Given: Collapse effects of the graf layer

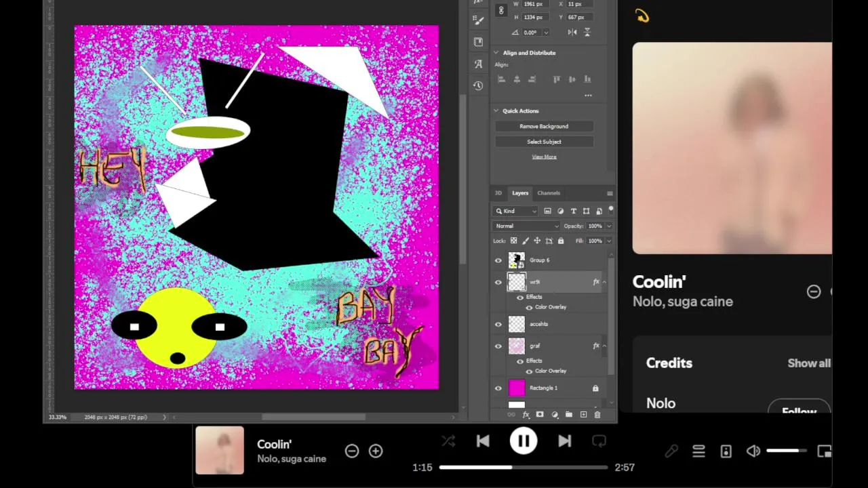Looking at the screenshot, I should click(x=604, y=346).
